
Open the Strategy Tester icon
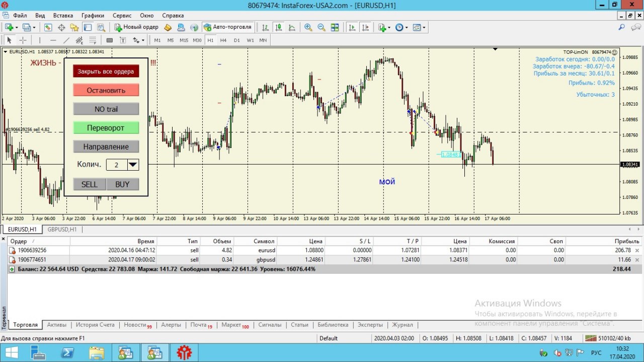tap(101, 27)
